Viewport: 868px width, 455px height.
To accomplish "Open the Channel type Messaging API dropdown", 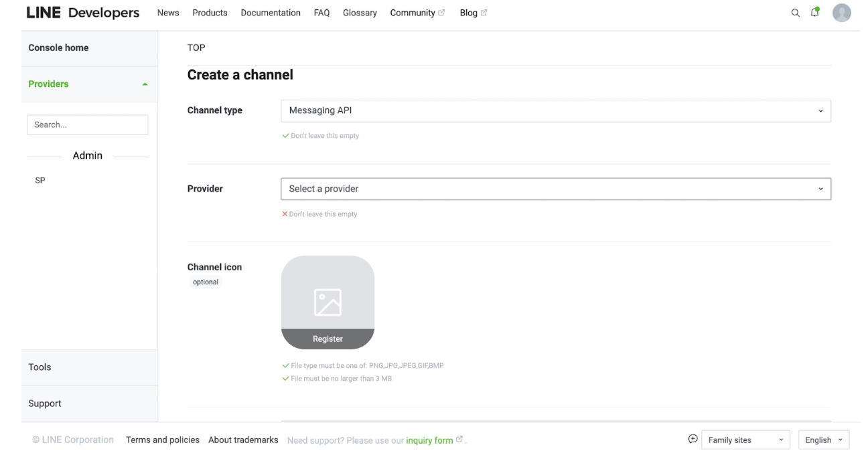I will tap(556, 111).
